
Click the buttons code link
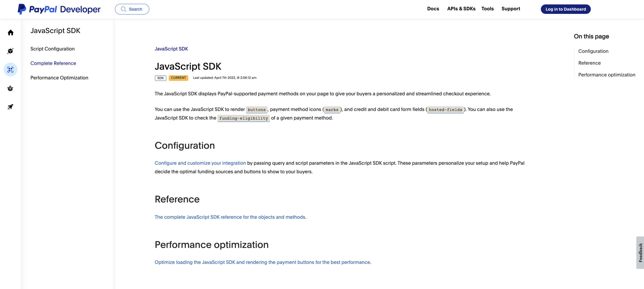point(257,110)
